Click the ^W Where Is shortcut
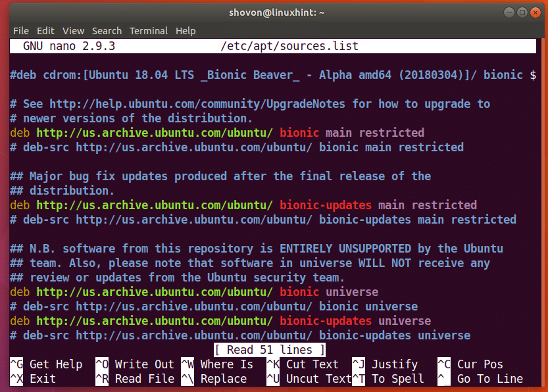The image size is (548, 392). (x=217, y=364)
